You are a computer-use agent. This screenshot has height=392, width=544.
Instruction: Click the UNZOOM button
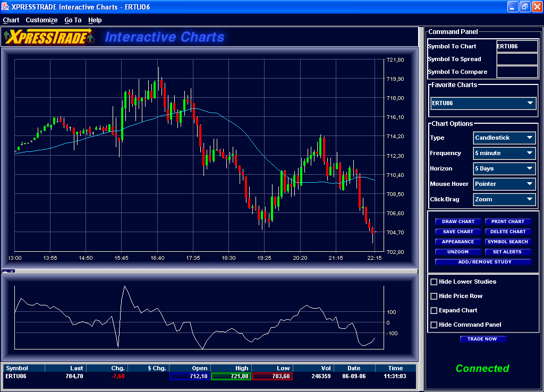(x=458, y=251)
